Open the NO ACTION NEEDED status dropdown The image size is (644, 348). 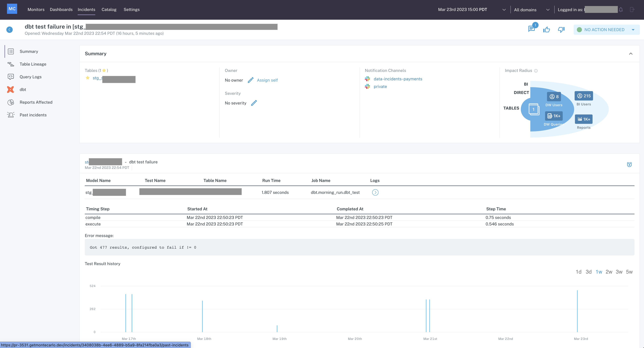point(607,30)
